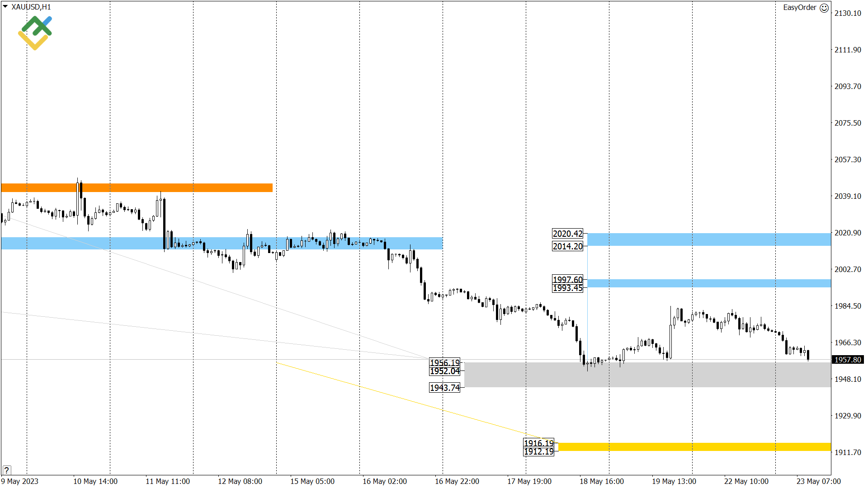The height and width of the screenshot is (488, 868).
Task: Select the XAUUSD,H1 chart title label
Action: coord(31,7)
